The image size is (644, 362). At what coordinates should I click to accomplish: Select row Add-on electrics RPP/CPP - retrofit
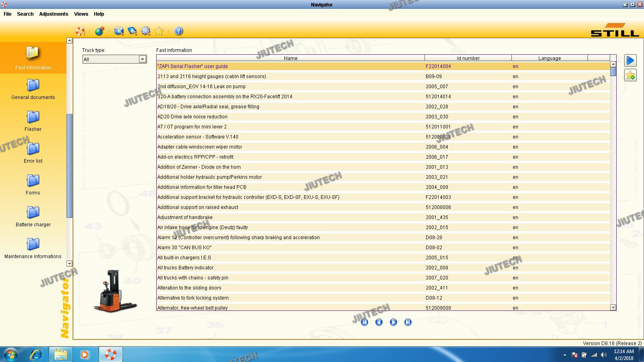click(383, 157)
